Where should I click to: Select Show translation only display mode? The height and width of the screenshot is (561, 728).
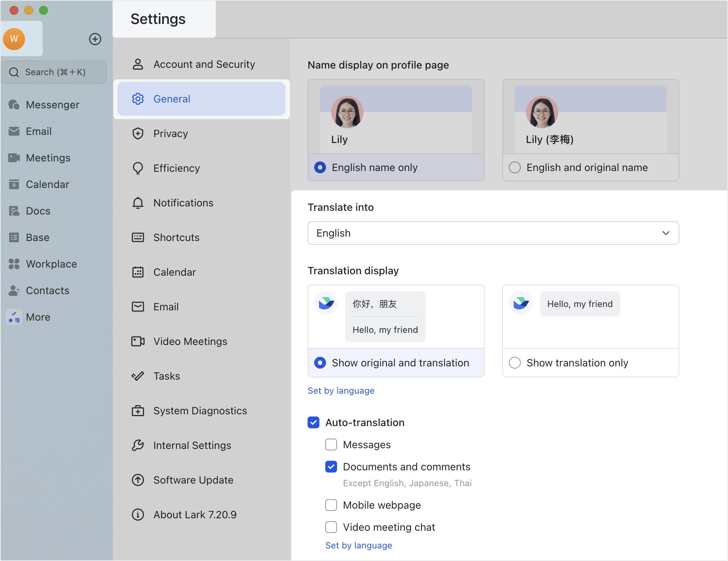514,363
